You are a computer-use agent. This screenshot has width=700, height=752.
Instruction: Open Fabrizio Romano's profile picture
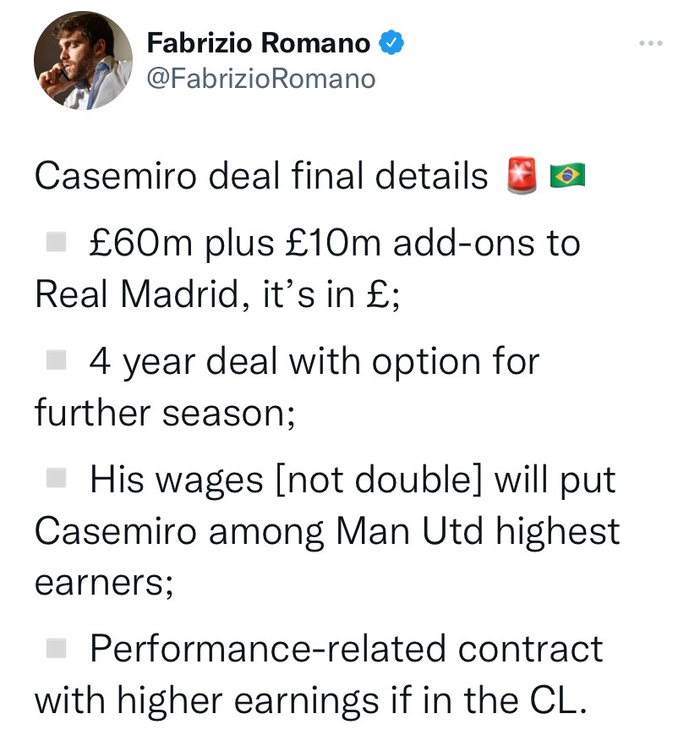[84, 60]
